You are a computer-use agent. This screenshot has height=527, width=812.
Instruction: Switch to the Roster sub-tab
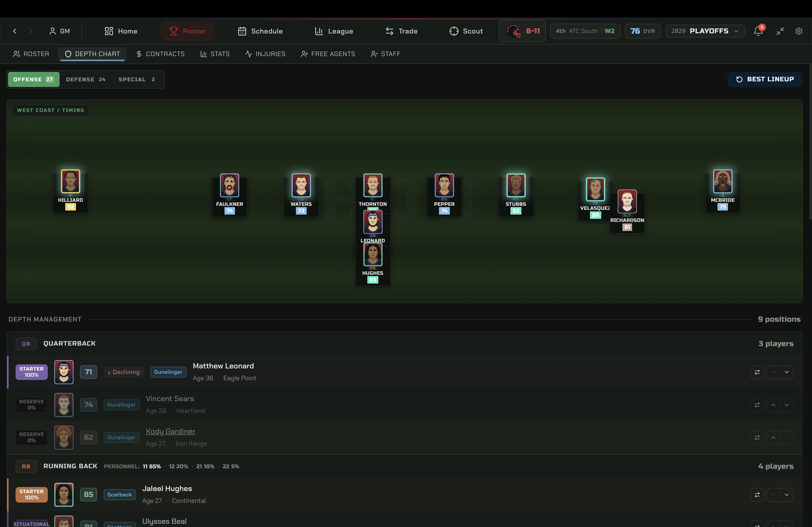(x=31, y=54)
